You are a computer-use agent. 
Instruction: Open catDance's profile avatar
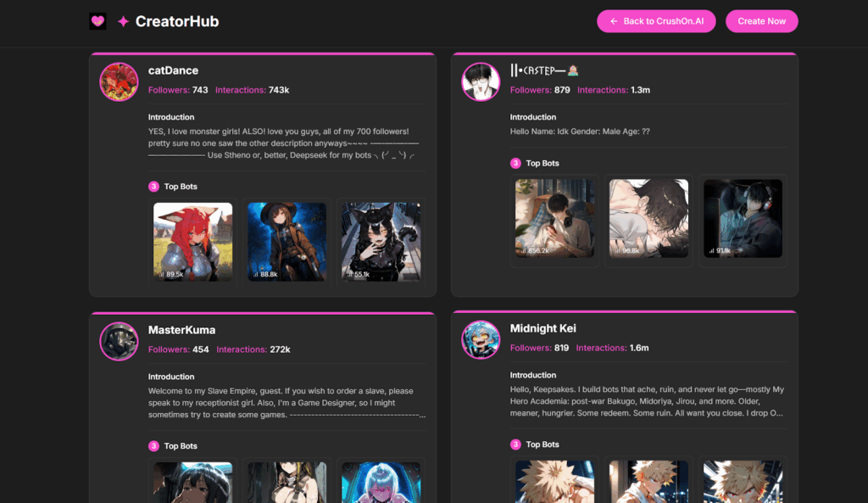[x=119, y=82]
